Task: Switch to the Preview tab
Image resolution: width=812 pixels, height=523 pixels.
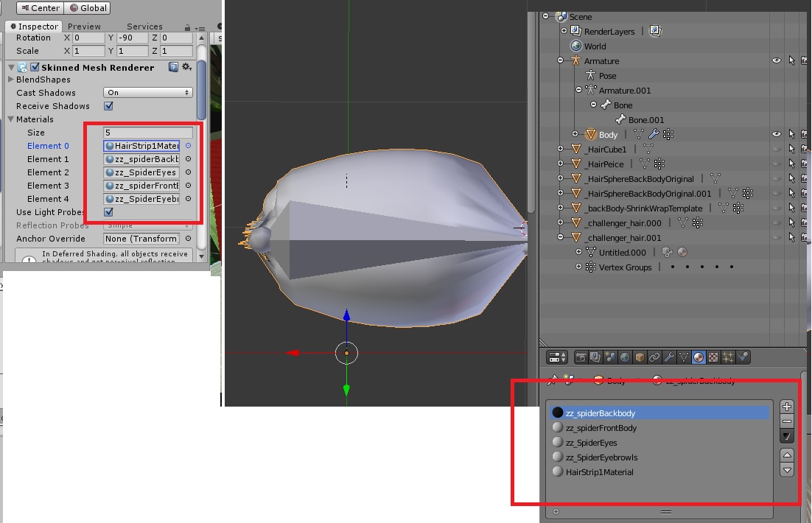Action: 85,25
